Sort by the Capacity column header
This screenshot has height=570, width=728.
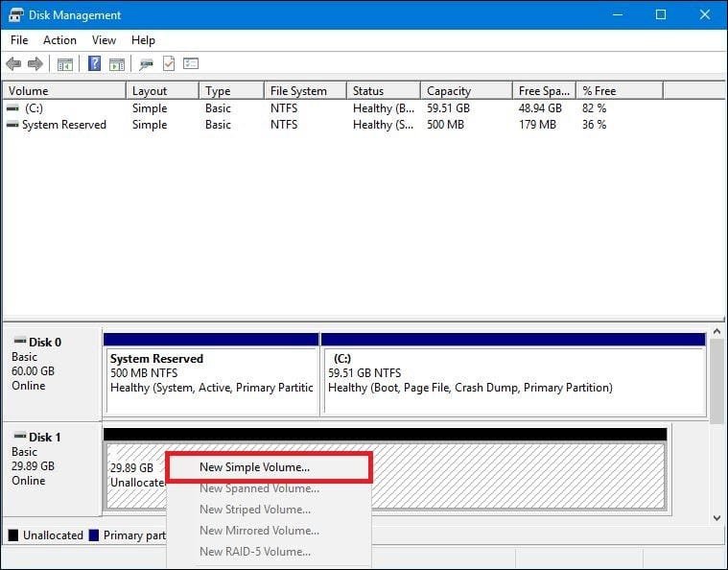coord(466,90)
